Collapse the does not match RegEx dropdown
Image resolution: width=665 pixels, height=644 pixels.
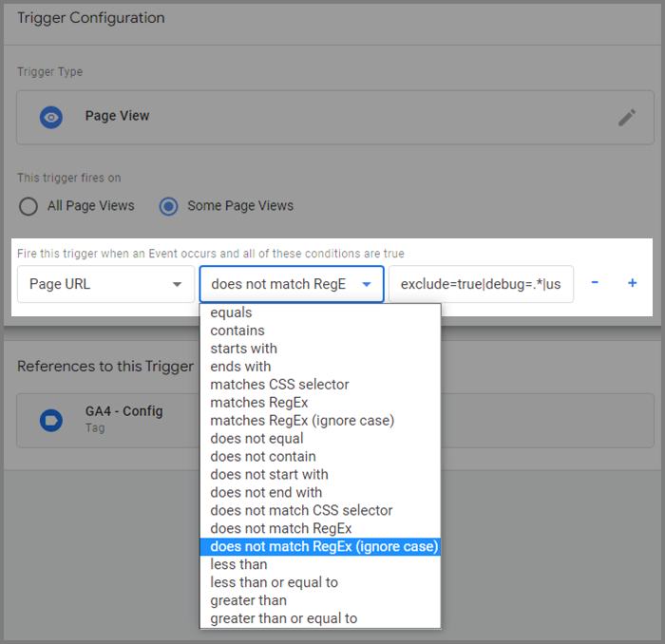(x=292, y=284)
